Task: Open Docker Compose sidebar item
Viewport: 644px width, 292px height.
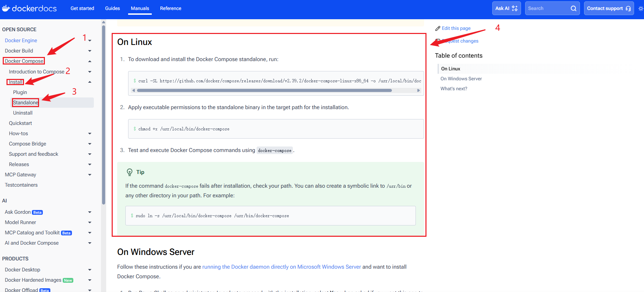Action: pyautogui.click(x=24, y=61)
